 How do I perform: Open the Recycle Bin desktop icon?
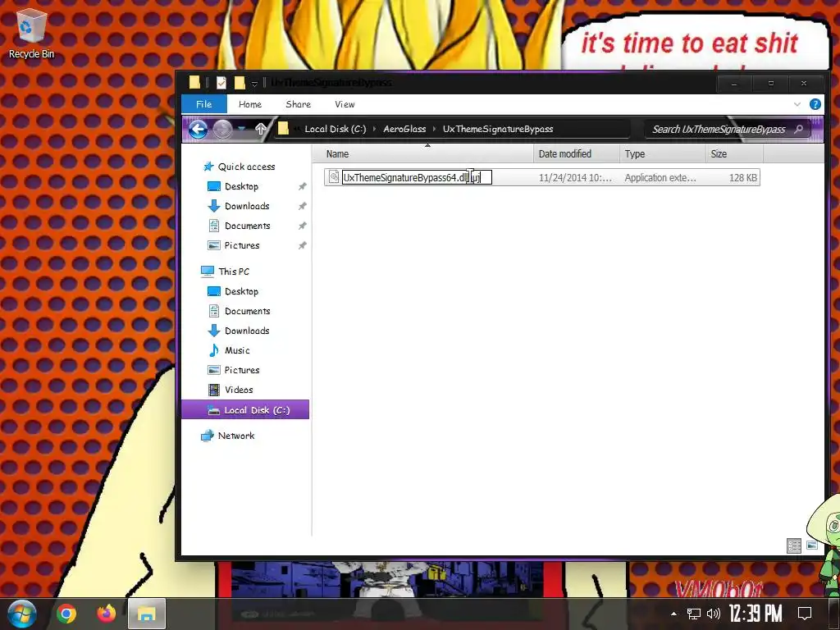(x=31, y=34)
